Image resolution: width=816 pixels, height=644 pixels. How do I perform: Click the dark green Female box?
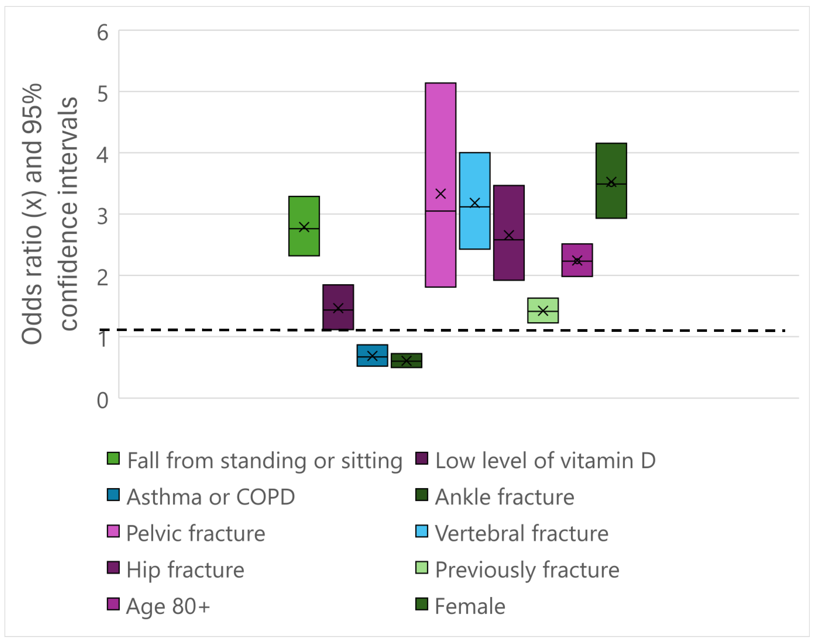[611, 181]
